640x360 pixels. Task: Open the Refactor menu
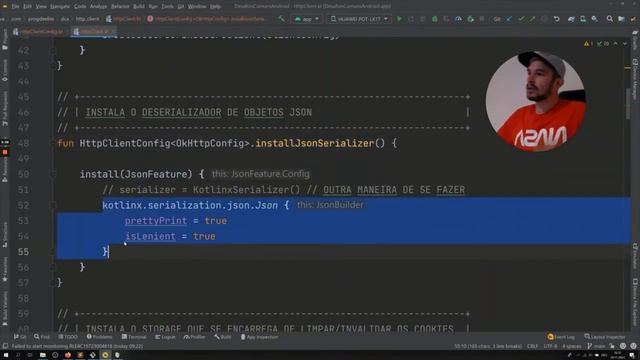(120, 7)
